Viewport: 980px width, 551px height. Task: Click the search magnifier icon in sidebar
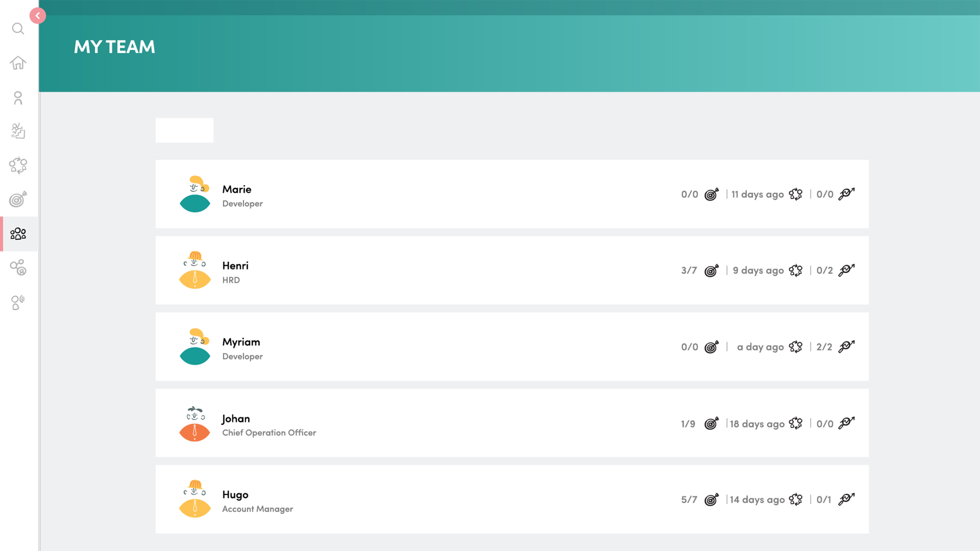point(18,29)
